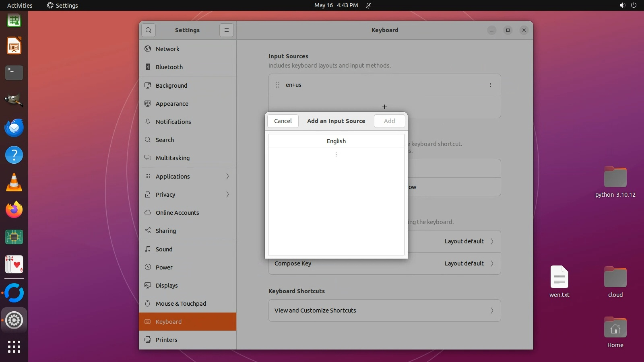Open VLC media player from the dock
This screenshot has width=644, height=362.
pyautogui.click(x=14, y=183)
